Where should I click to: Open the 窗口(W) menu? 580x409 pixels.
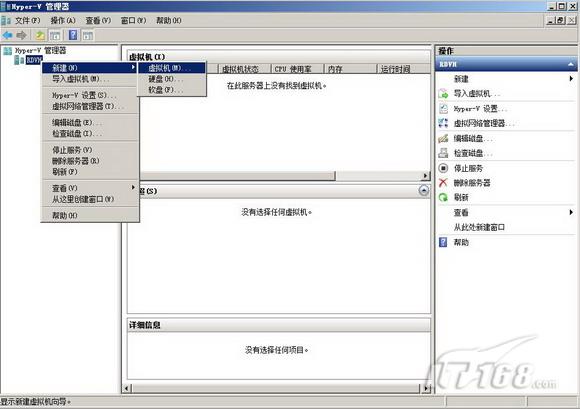(x=134, y=20)
